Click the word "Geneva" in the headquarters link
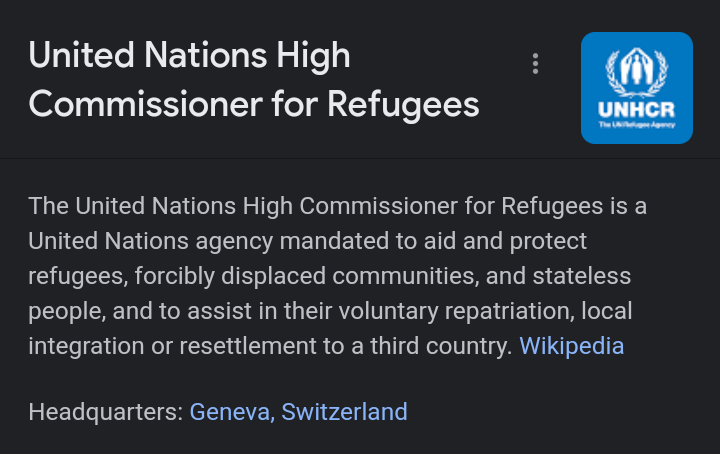720x454 pixels. point(230,411)
